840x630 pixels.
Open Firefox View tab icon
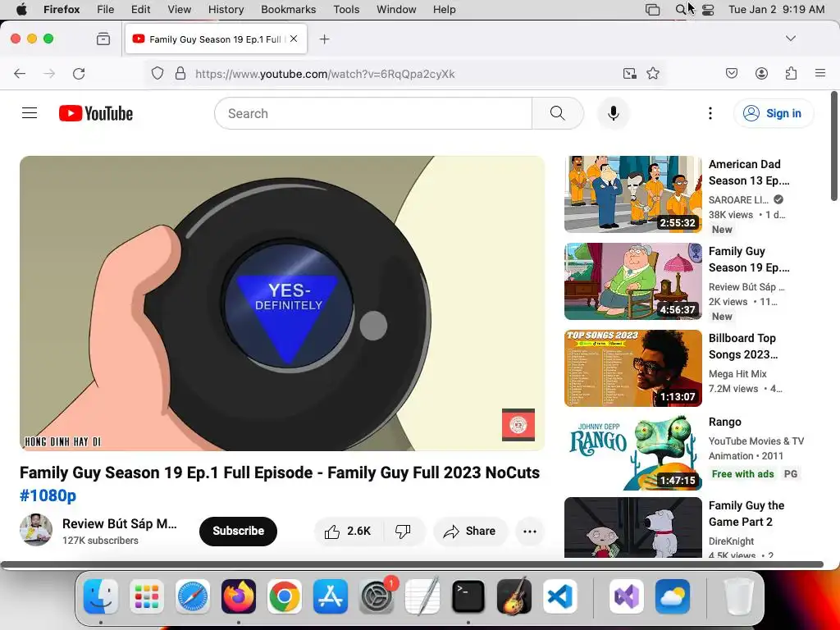pyautogui.click(x=103, y=39)
